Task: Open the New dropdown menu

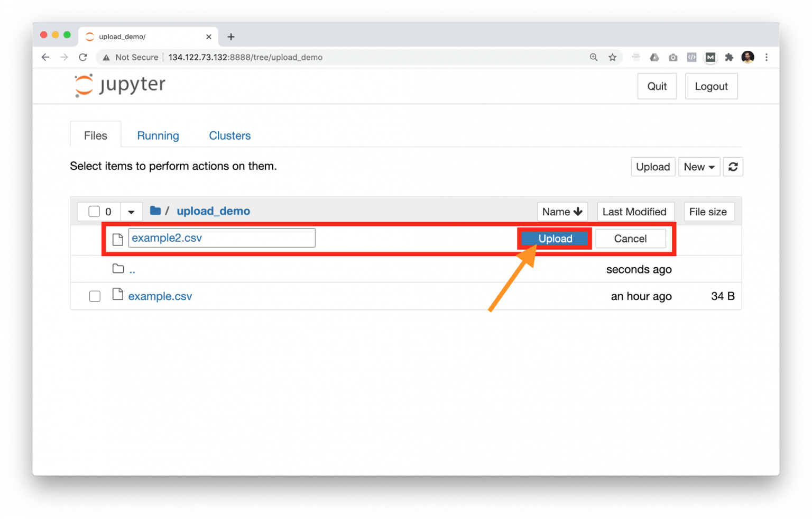Action: pyautogui.click(x=699, y=167)
